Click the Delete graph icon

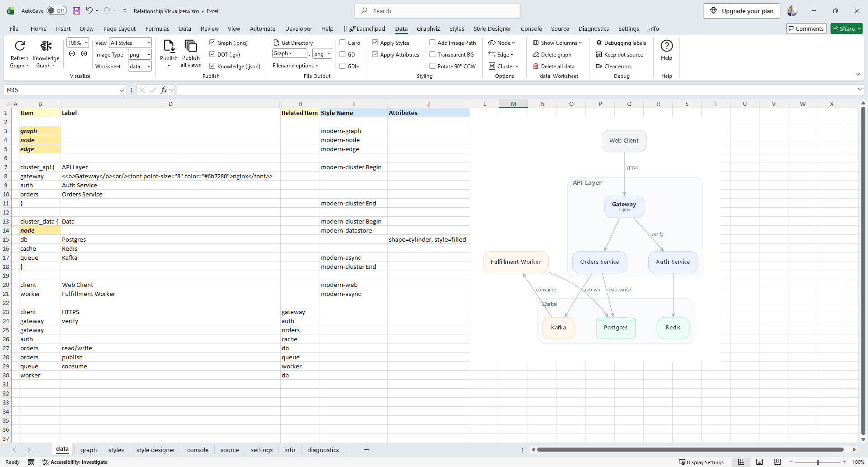coord(536,54)
